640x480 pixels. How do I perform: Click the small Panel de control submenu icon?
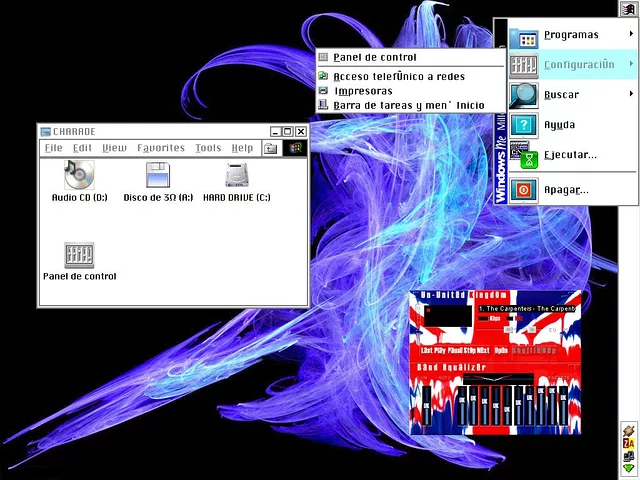(323, 57)
